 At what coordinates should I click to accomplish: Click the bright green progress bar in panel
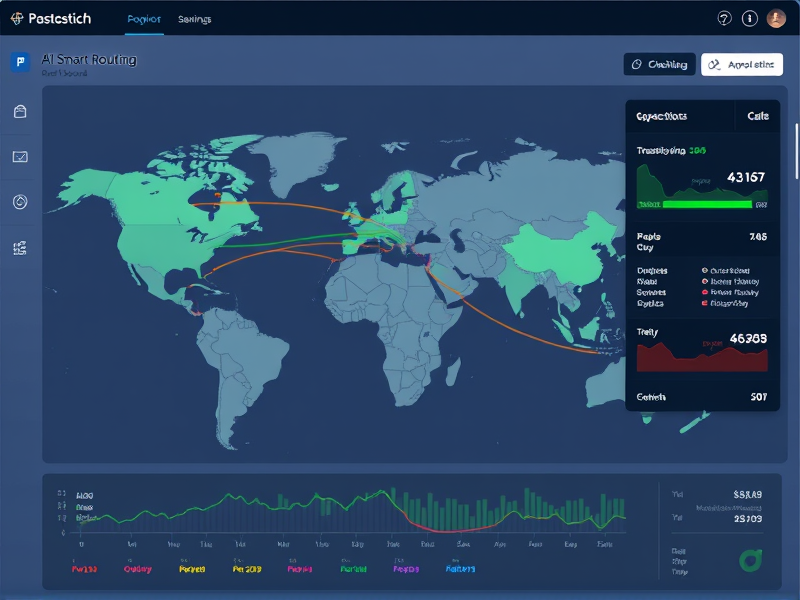[708, 204]
